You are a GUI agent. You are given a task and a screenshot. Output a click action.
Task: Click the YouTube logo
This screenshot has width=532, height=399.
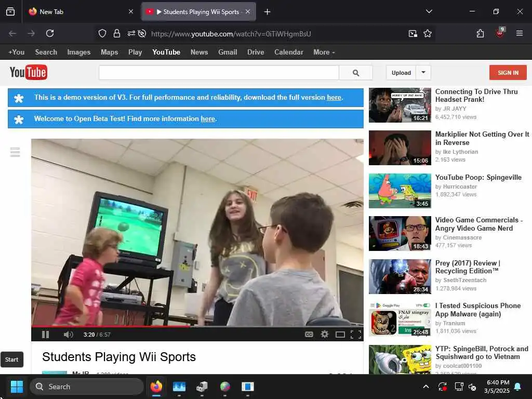(29, 72)
